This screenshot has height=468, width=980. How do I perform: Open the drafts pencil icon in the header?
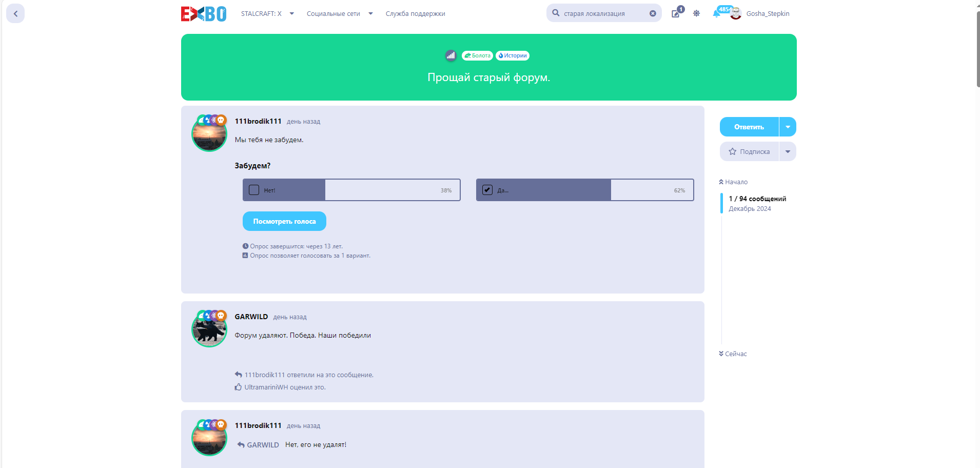(x=676, y=13)
